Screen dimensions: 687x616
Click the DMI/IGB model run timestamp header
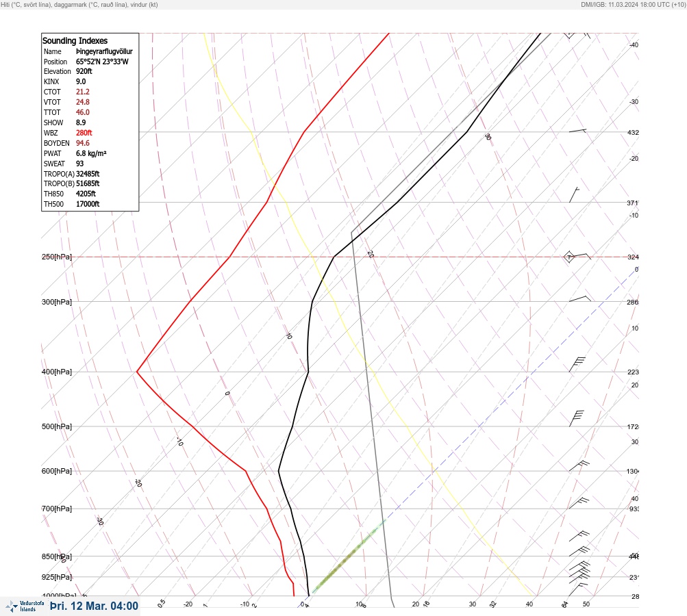click(x=633, y=4)
